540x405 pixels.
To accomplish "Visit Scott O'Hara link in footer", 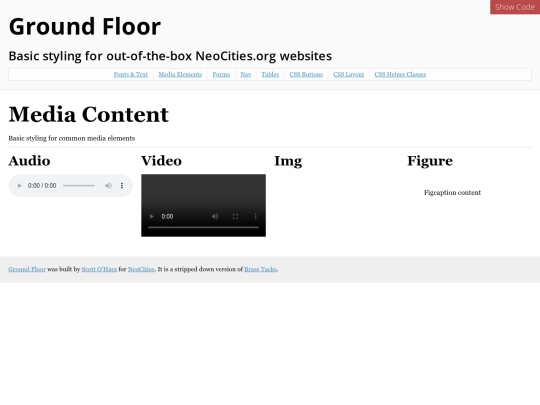I will (99, 269).
